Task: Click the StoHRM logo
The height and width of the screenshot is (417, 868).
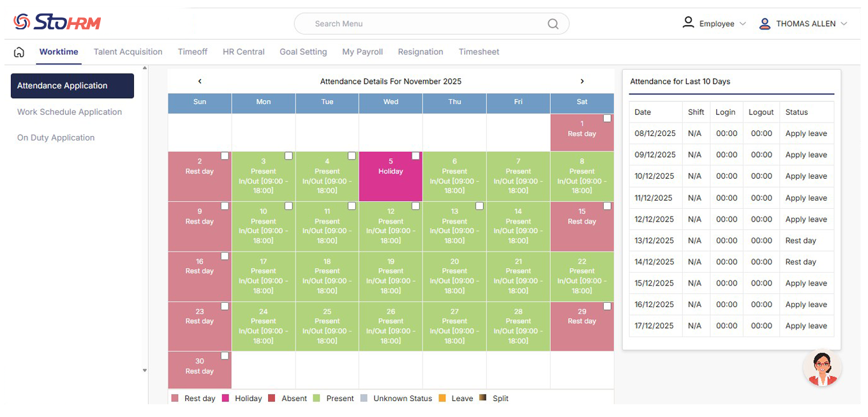Action: (56, 21)
